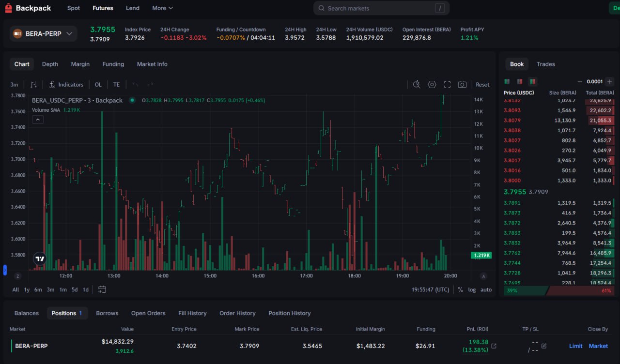Switch to the Market Info tab
This screenshot has width=620, height=364.
pos(152,64)
